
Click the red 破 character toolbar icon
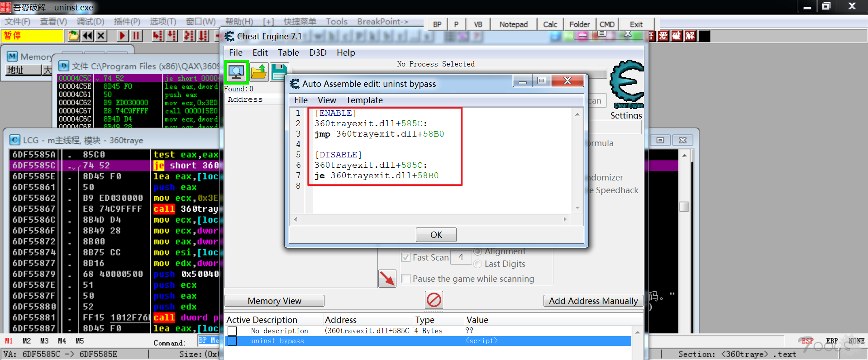click(x=677, y=36)
